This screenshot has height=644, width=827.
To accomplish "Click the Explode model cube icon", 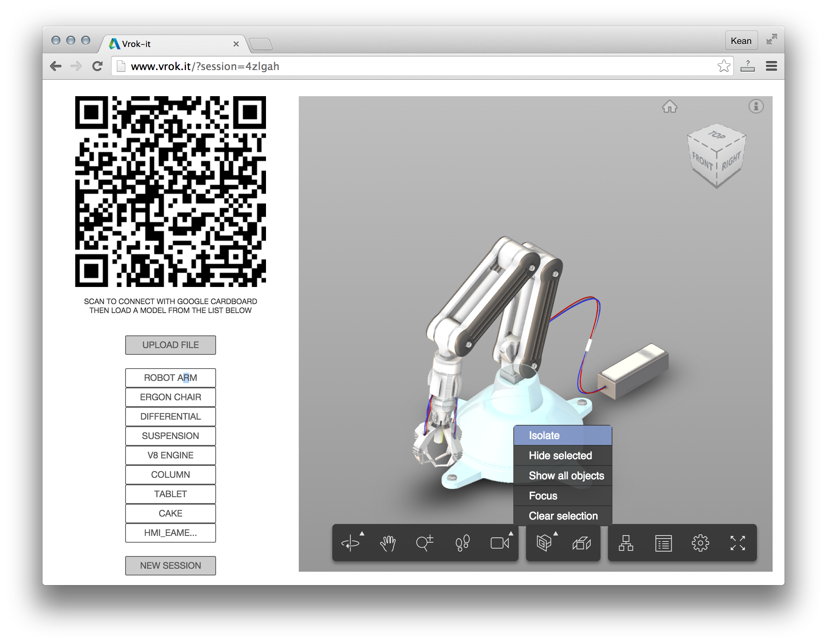I will [544, 543].
